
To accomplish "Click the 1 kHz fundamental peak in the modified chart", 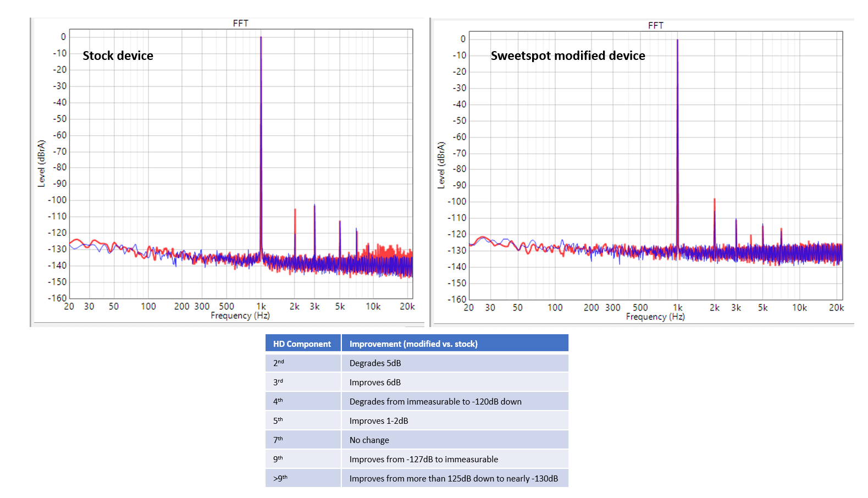I will pos(677,143).
